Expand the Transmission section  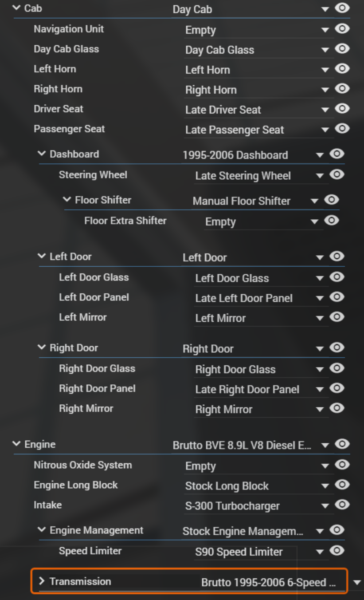point(42,581)
